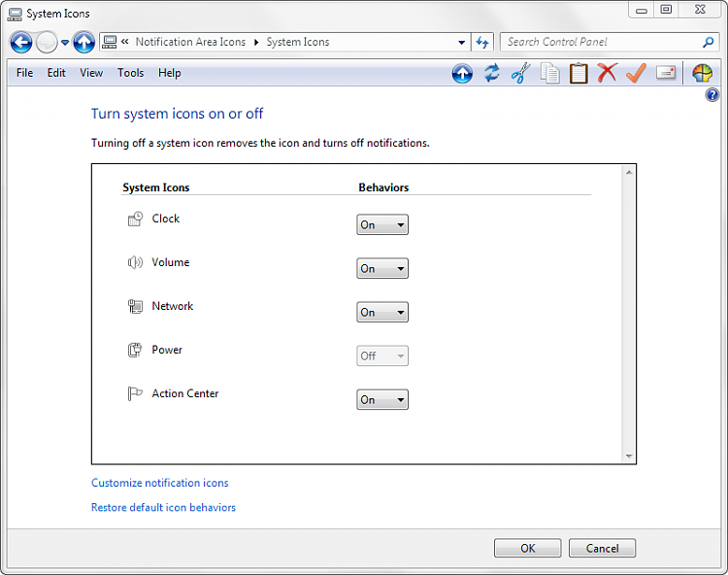Click the Behaviors column header
The width and height of the screenshot is (728, 575).
[x=383, y=187]
